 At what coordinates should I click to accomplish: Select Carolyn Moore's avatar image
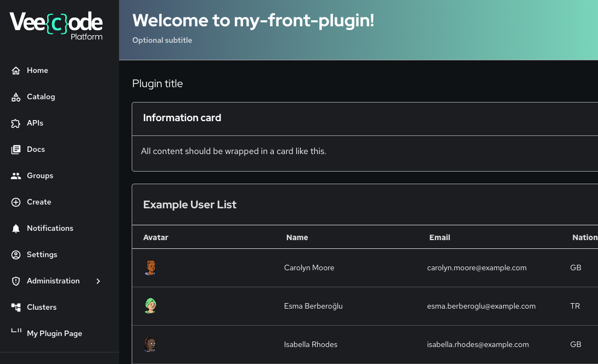pos(151,268)
